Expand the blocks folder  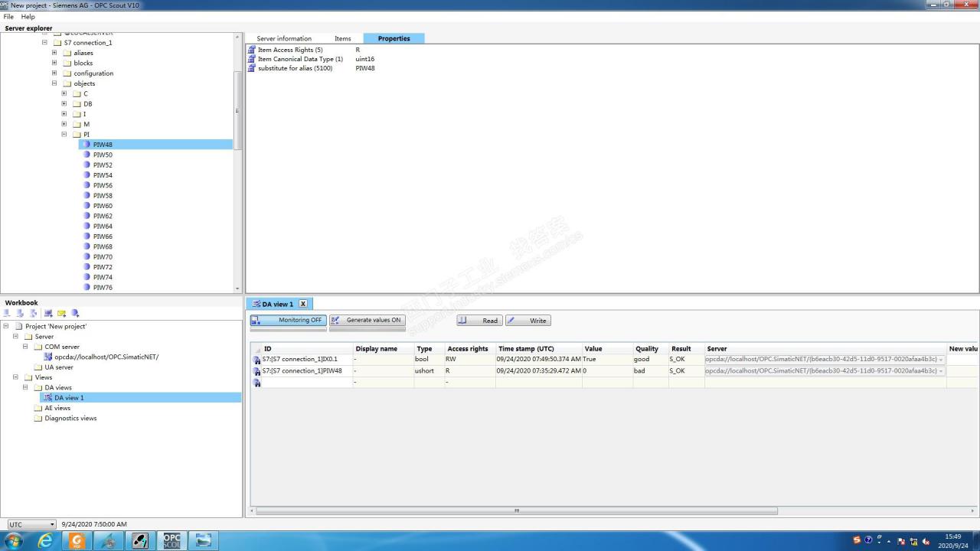[54, 63]
